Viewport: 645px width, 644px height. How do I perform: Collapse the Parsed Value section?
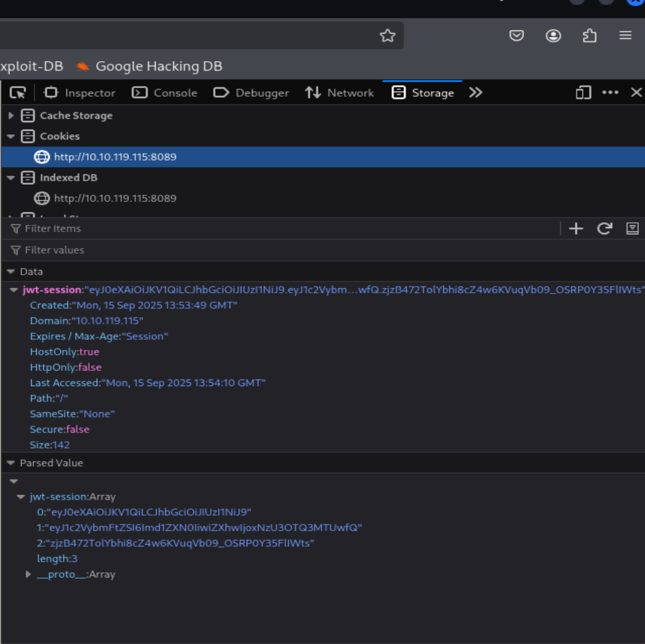click(11, 463)
